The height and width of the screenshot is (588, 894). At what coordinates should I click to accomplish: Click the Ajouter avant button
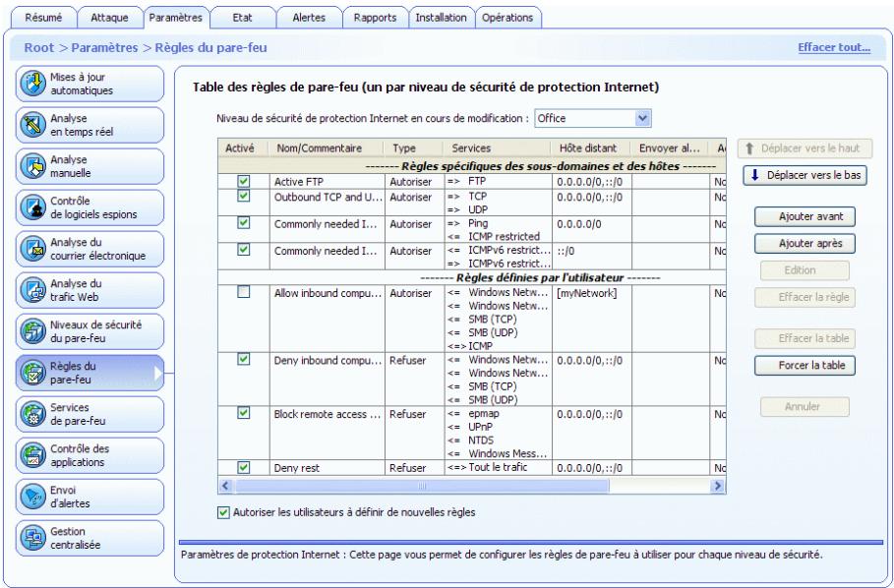(805, 216)
